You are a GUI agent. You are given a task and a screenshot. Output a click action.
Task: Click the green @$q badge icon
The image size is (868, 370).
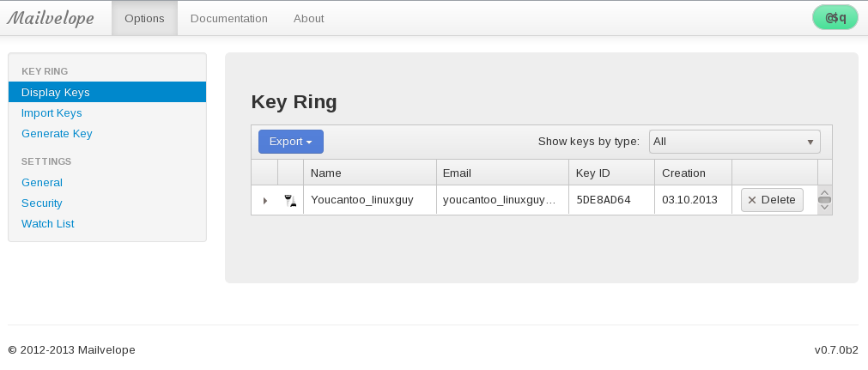(x=835, y=17)
